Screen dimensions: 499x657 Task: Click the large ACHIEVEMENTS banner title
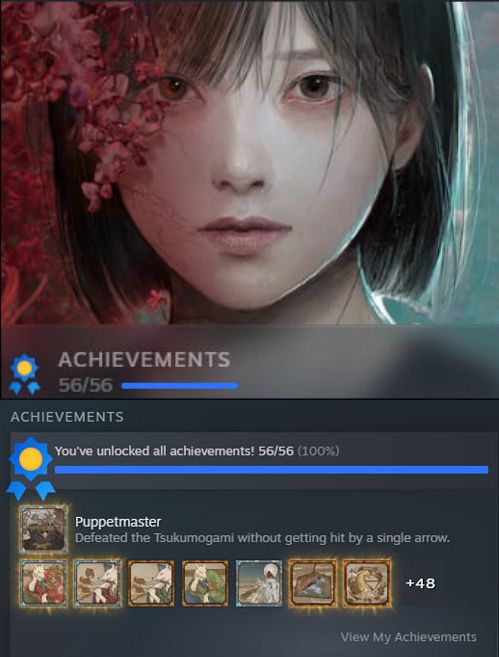pyautogui.click(x=145, y=360)
